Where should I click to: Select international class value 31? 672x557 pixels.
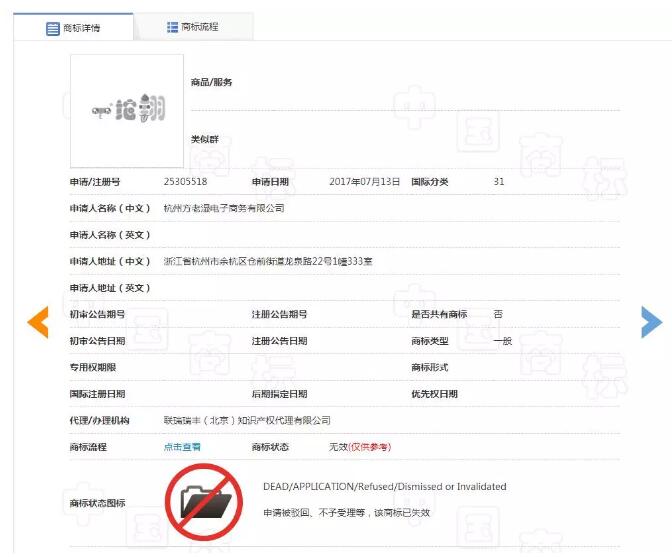(499, 181)
